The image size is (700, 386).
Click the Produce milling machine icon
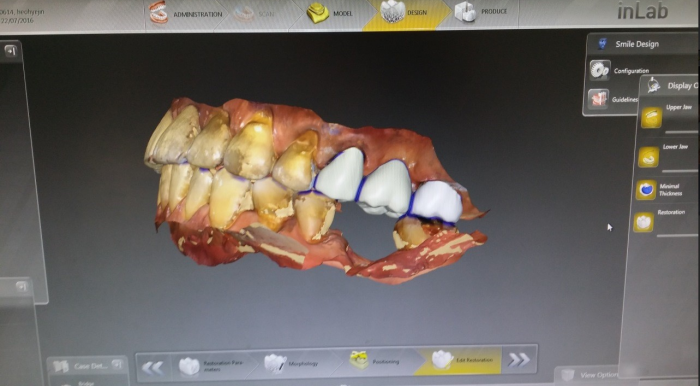(x=466, y=12)
